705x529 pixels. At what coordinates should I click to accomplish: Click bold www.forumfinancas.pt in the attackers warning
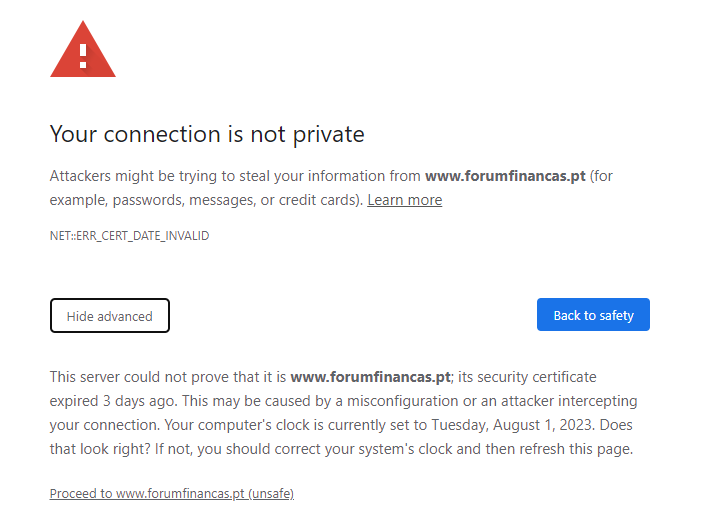[504, 176]
